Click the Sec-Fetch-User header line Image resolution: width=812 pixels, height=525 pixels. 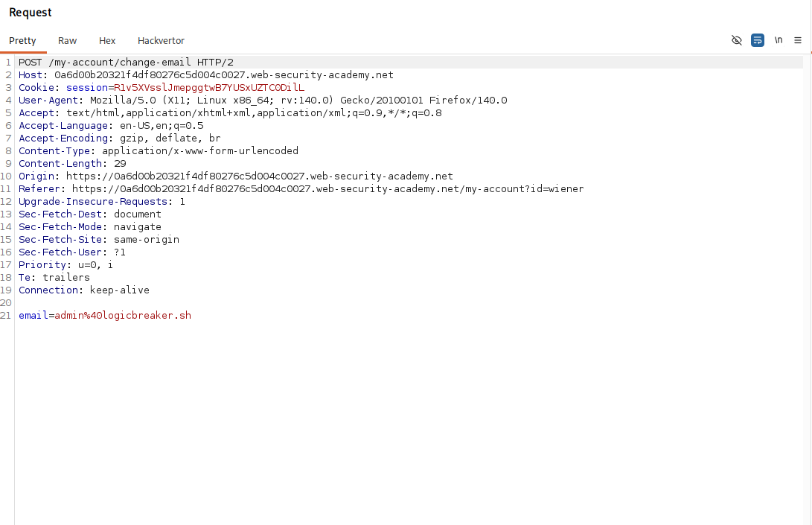72,252
